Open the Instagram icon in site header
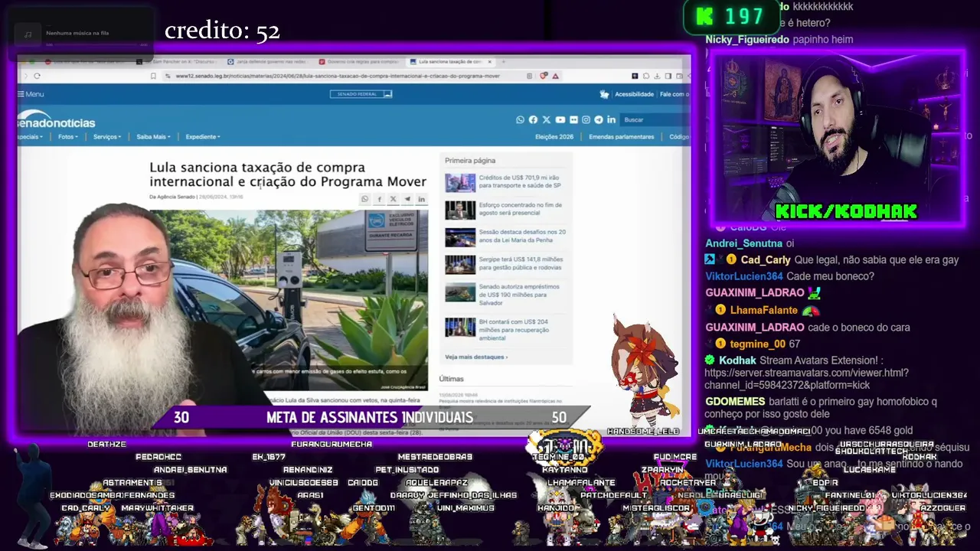 coord(586,119)
